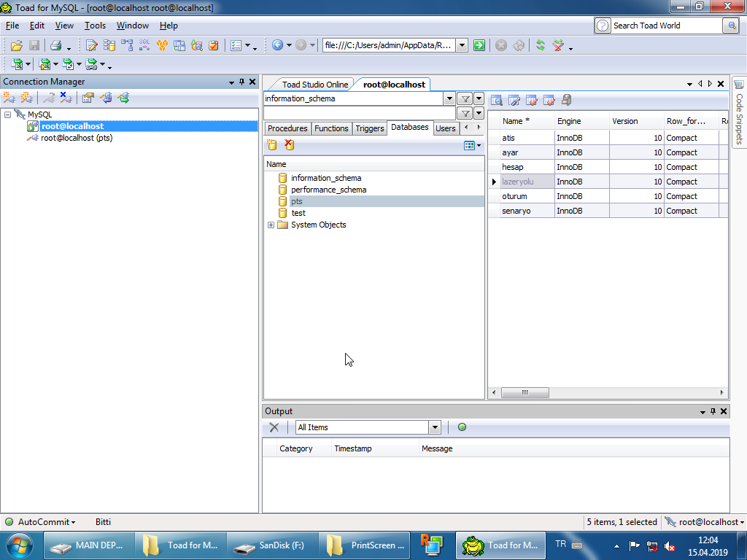Click the green Refresh arrows icon
This screenshot has width=747, height=560.
[x=541, y=45]
